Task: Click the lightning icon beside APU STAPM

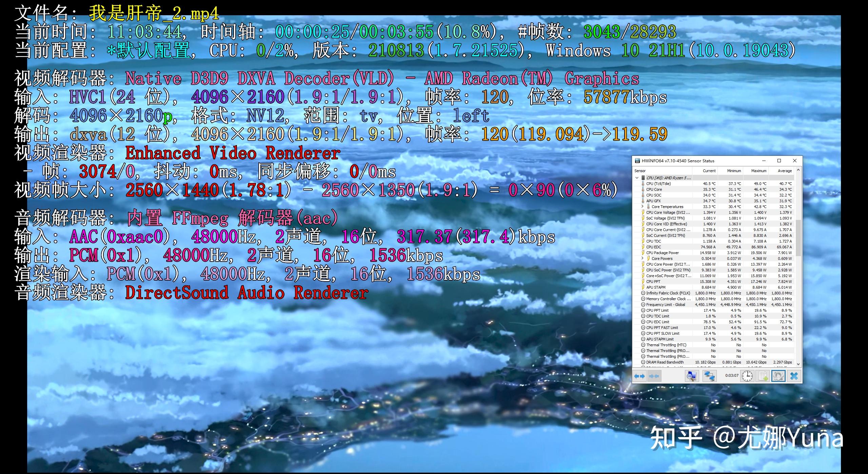Action: tap(643, 287)
